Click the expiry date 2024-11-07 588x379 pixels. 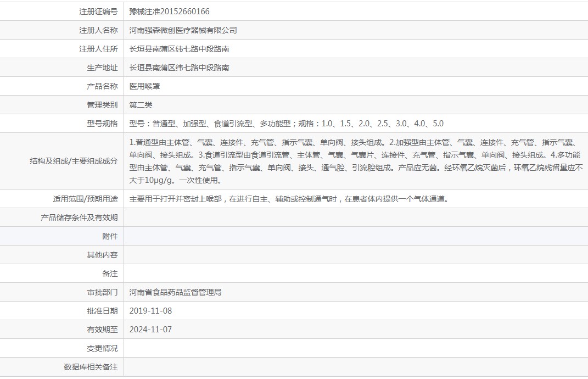pos(150,330)
